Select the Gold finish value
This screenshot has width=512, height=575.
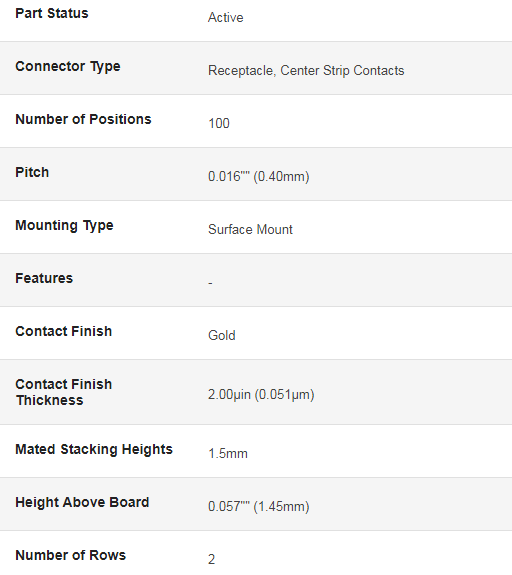click(222, 336)
